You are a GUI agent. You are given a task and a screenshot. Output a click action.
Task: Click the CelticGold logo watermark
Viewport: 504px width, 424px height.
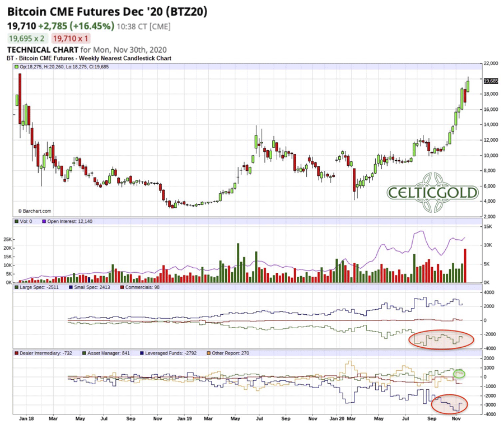(432, 193)
